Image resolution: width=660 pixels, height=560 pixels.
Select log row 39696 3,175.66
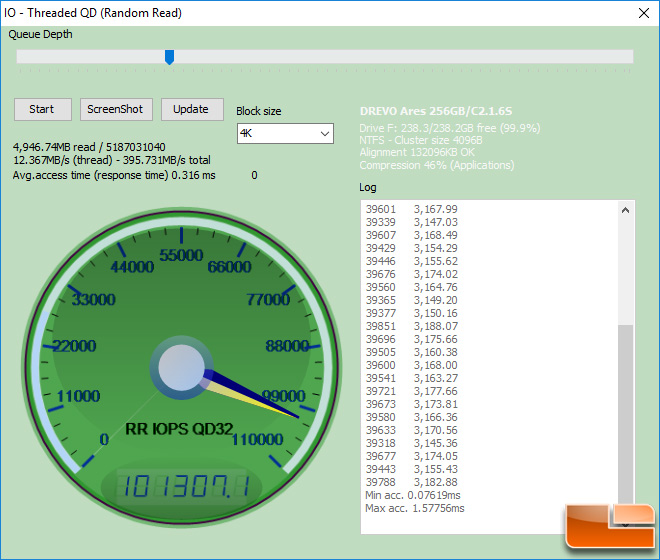(411, 339)
